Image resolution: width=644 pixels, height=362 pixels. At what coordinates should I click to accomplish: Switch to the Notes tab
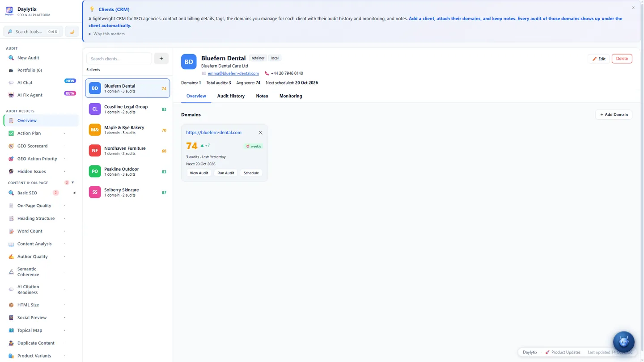pos(262,96)
